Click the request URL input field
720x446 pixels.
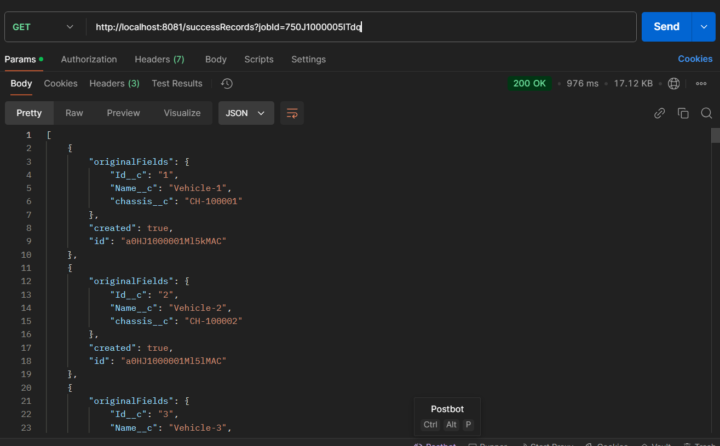tap(360, 27)
